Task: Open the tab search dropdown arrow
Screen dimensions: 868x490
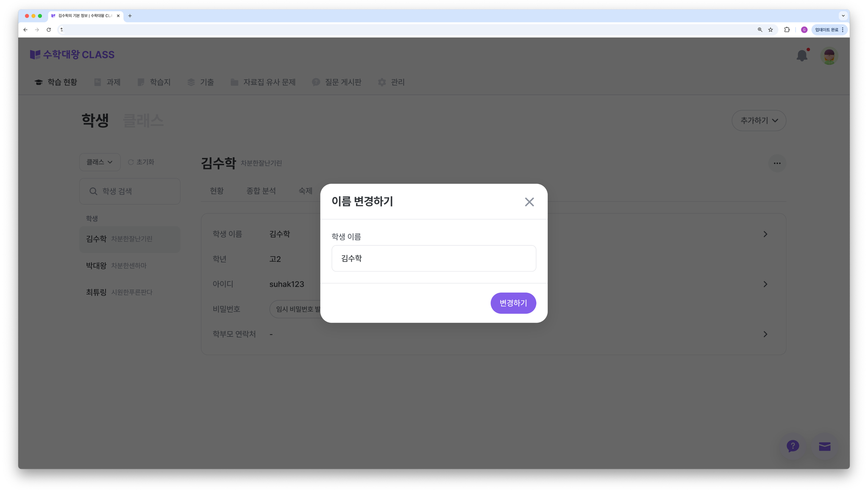Action: 843,16
